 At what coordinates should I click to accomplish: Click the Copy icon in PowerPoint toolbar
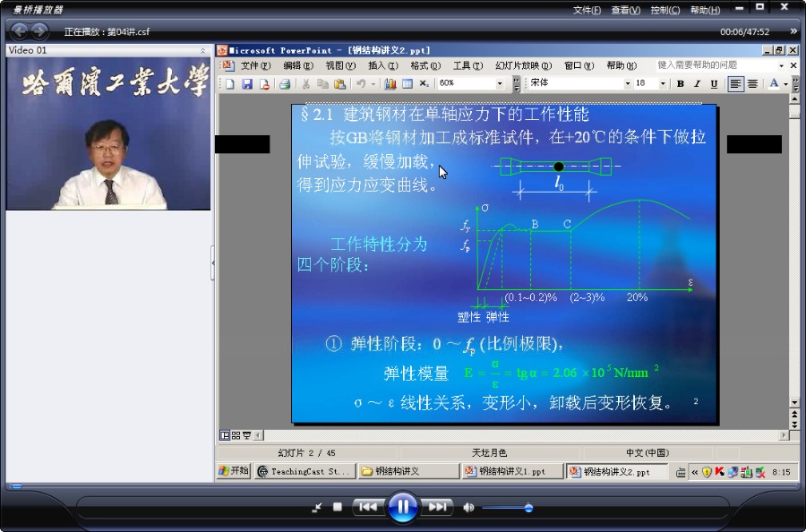click(322, 84)
